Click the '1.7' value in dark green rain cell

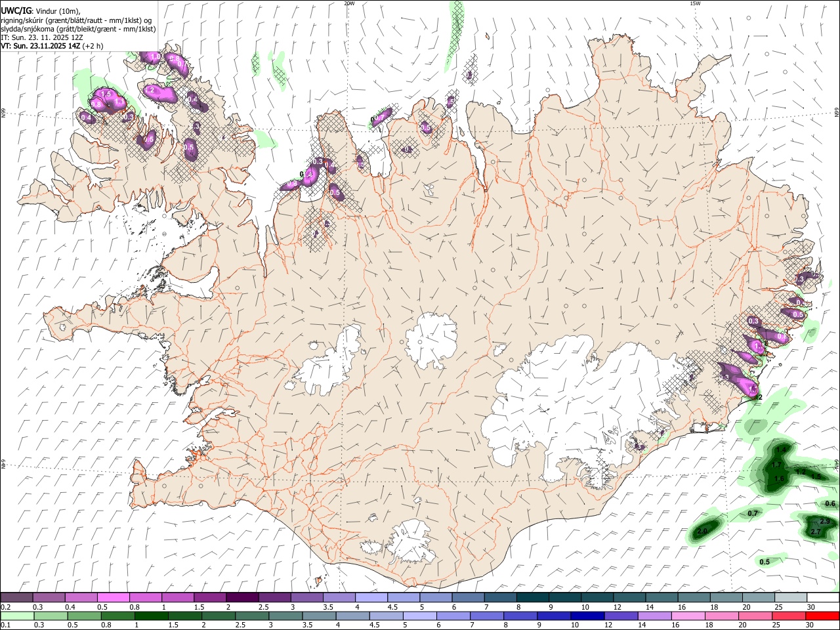pyautogui.click(x=776, y=465)
